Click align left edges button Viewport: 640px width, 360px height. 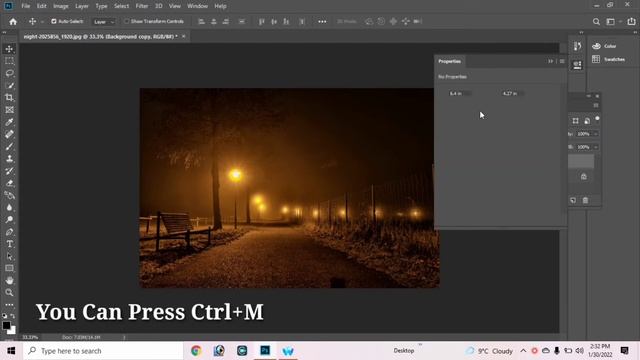(x=201, y=22)
